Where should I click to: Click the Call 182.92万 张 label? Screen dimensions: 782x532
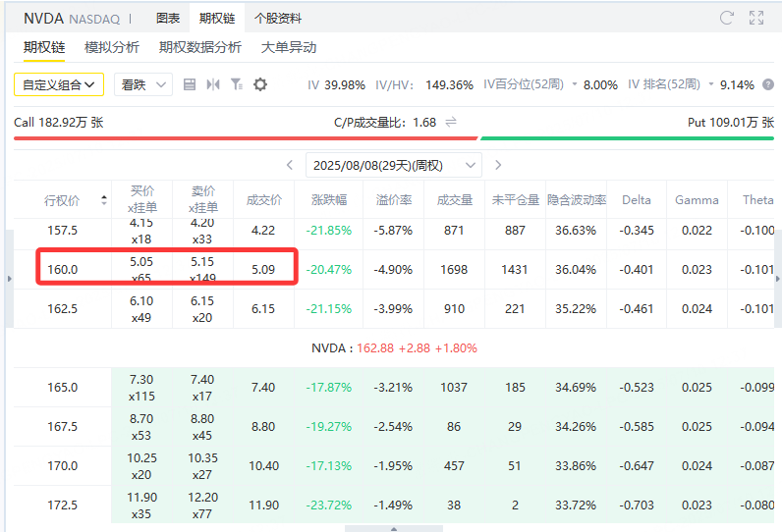(x=59, y=123)
